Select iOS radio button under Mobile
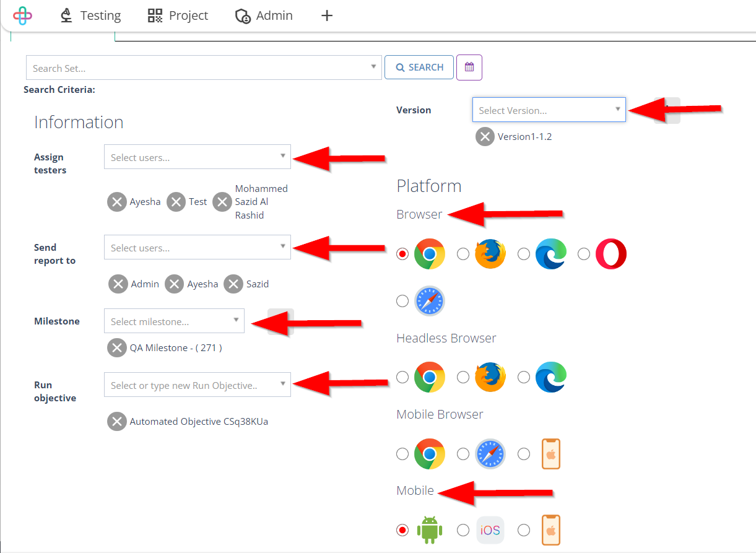756x553 pixels. (463, 530)
